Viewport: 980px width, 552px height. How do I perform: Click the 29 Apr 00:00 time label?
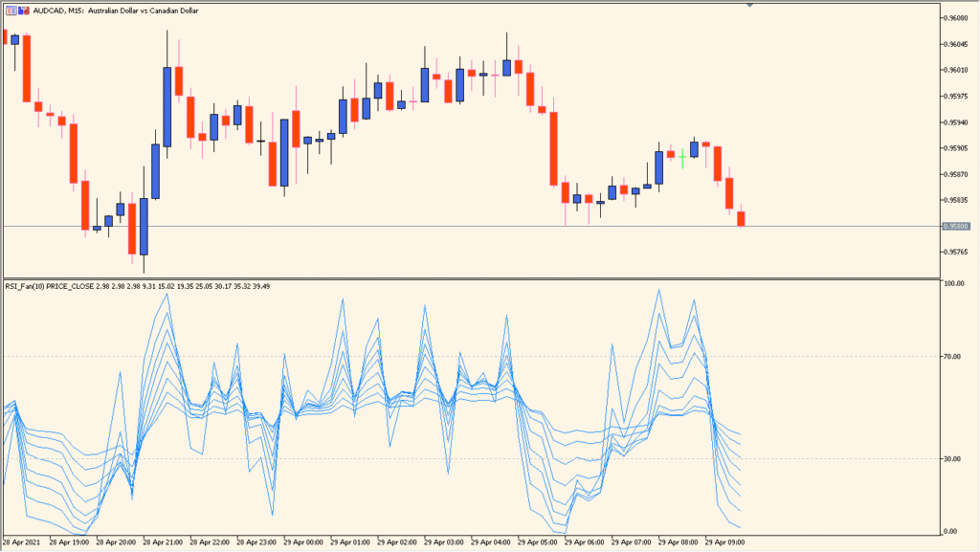[303, 542]
